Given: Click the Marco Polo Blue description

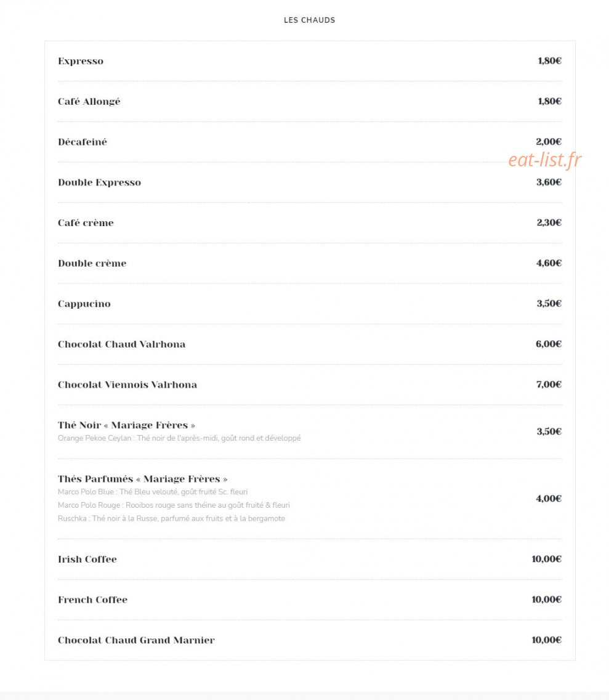Looking at the screenshot, I should pyautogui.click(x=153, y=492).
